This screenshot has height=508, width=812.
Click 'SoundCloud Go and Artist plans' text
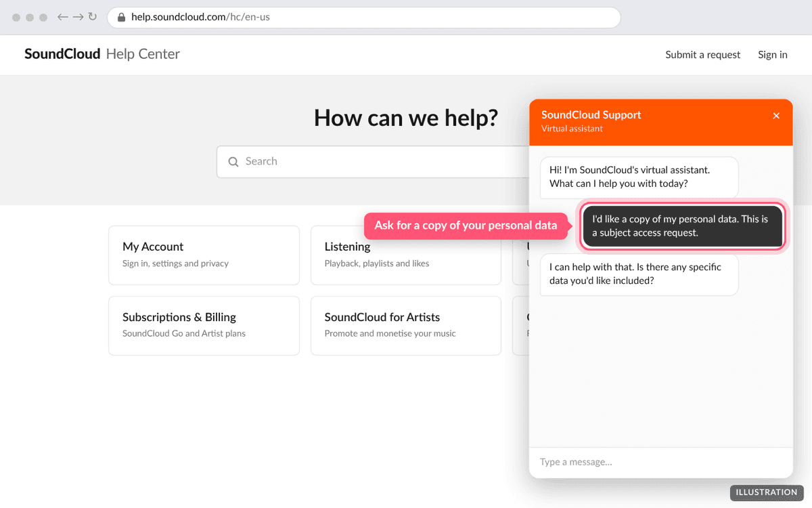click(184, 334)
